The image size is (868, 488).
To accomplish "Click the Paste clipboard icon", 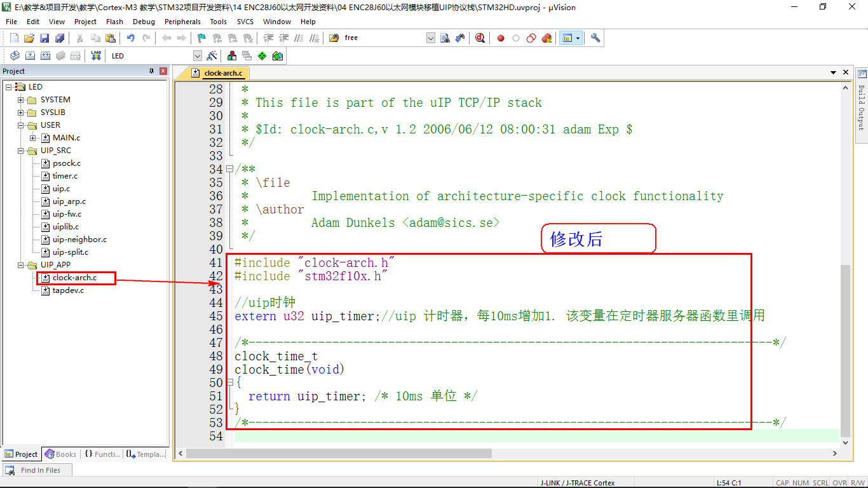I will click(x=111, y=38).
